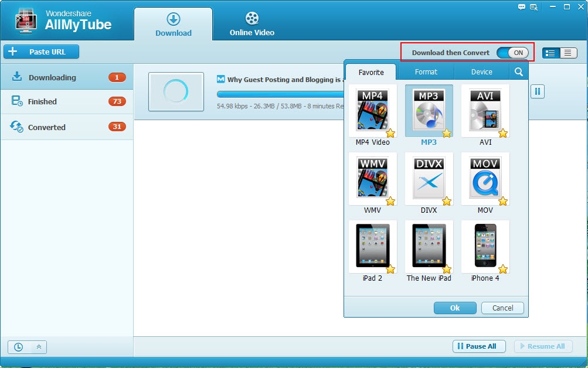Click the Pause All button

coord(479,346)
